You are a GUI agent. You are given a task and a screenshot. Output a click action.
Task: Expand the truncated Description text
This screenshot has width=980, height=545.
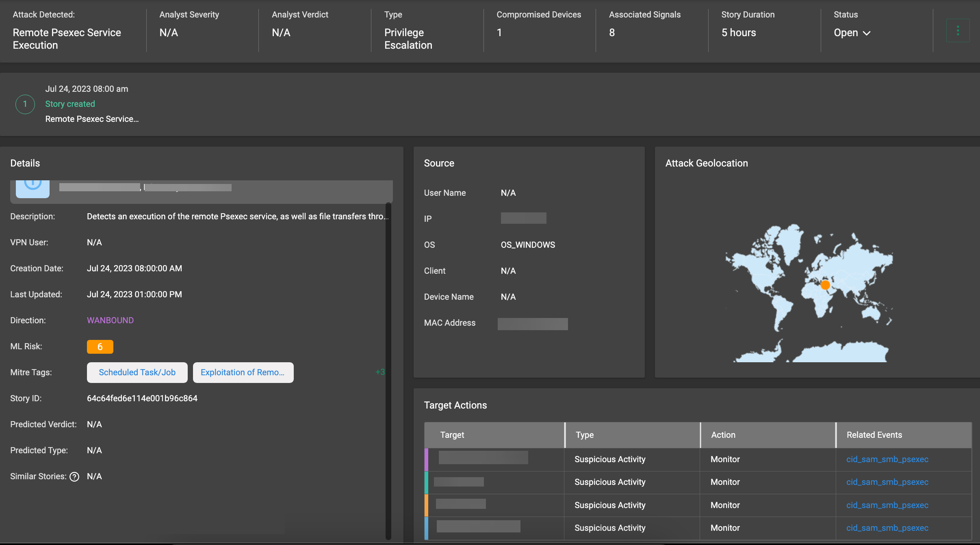[x=237, y=216]
